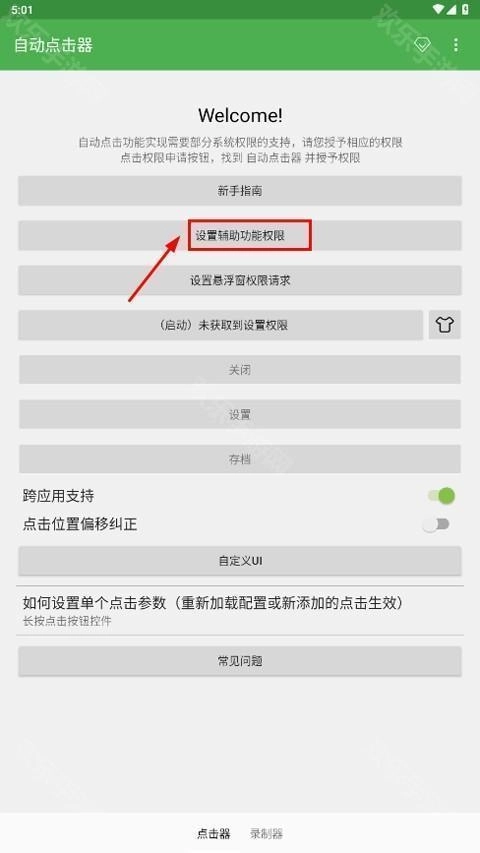Tap 设置辅助功能权限 button
Screen dimensions: 480x853
[240, 236]
